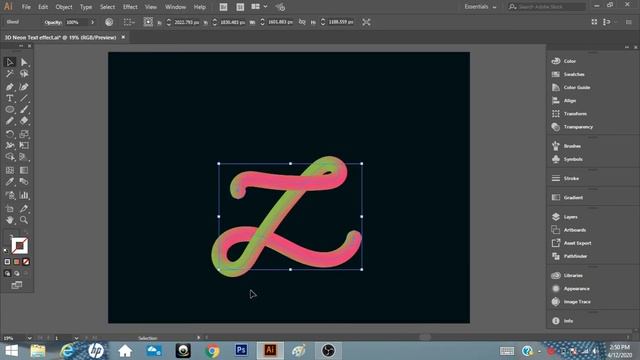Viewport: 640px width, 360px height.
Task: Open the zoom level dropdown in status bar
Action: (29, 338)
